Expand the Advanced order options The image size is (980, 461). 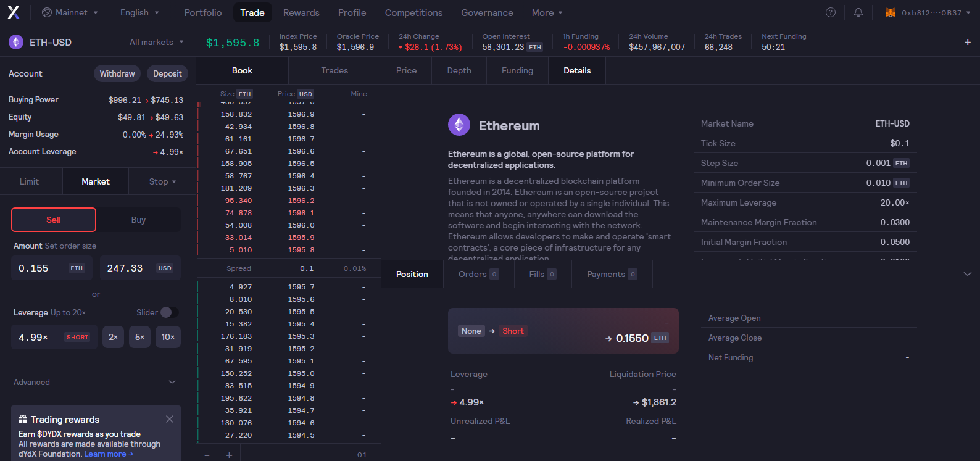95,382
